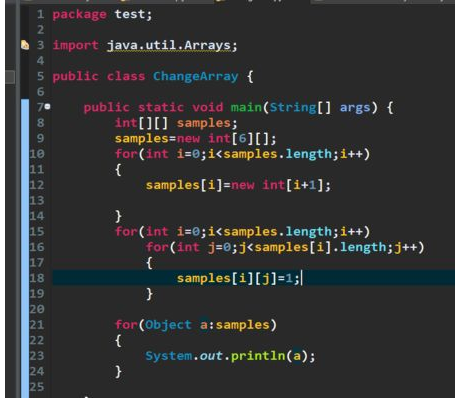The height and width of the screenshot is (398, 457).
Task: Click 'int[i+1]' on line 12
Action: (293, 185)
